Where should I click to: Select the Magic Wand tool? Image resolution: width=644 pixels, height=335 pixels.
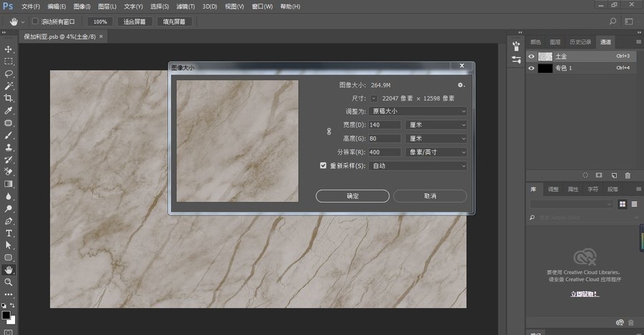[8, 86]
